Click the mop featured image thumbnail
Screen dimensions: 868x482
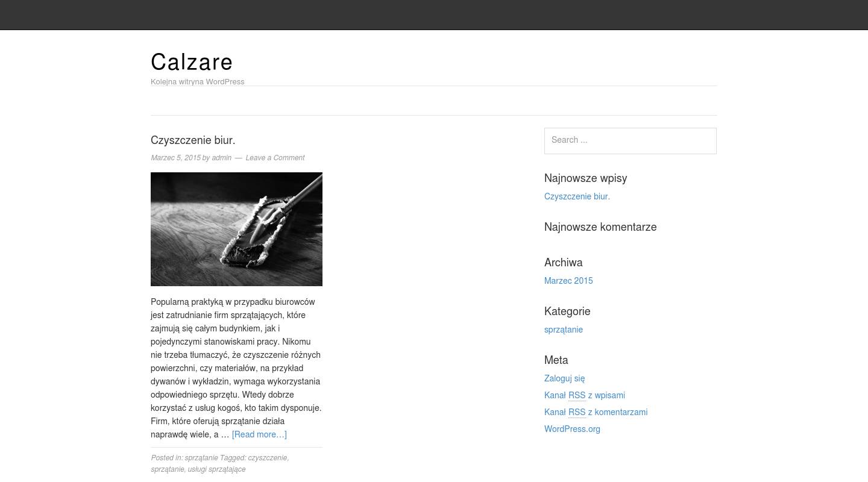236,229
